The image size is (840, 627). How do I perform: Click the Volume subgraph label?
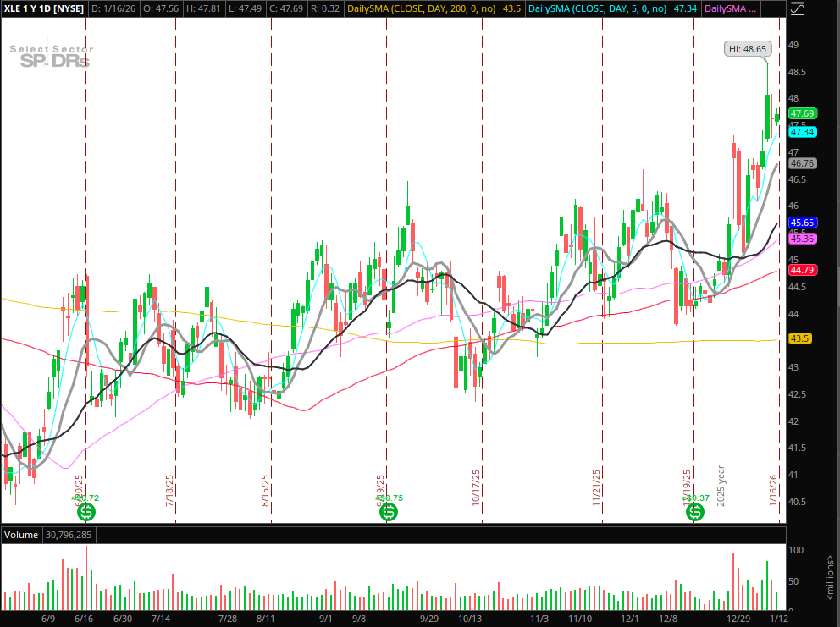pos(20,535)
